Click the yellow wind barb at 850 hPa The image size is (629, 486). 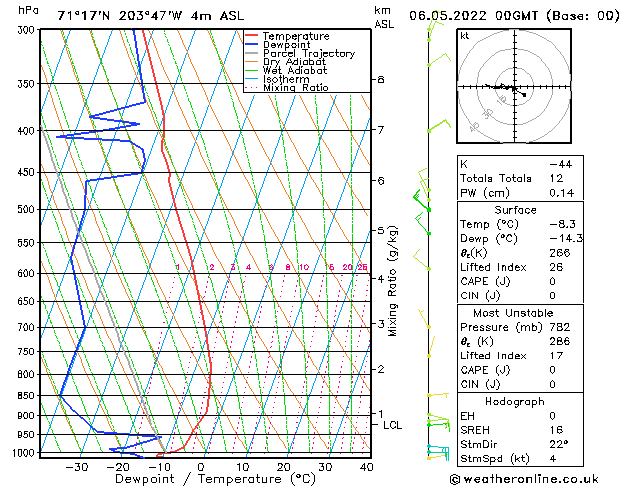[x=438, y=395]
